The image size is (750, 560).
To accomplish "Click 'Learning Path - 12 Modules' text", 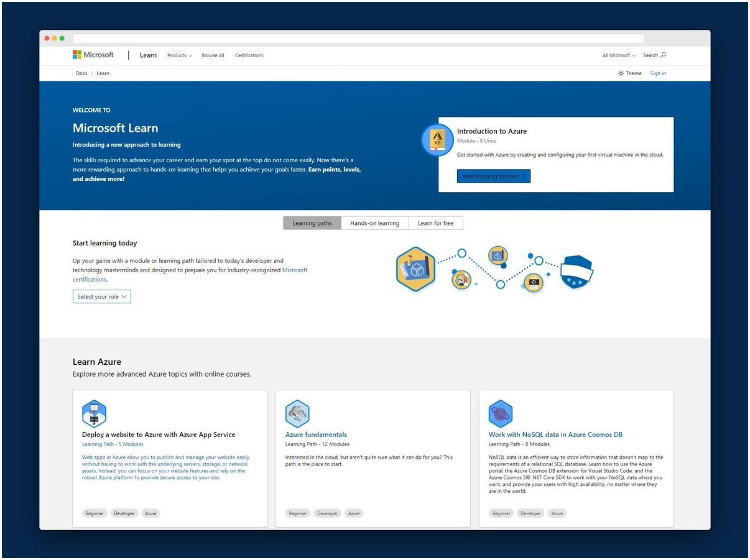I will [x=317, y=444].
